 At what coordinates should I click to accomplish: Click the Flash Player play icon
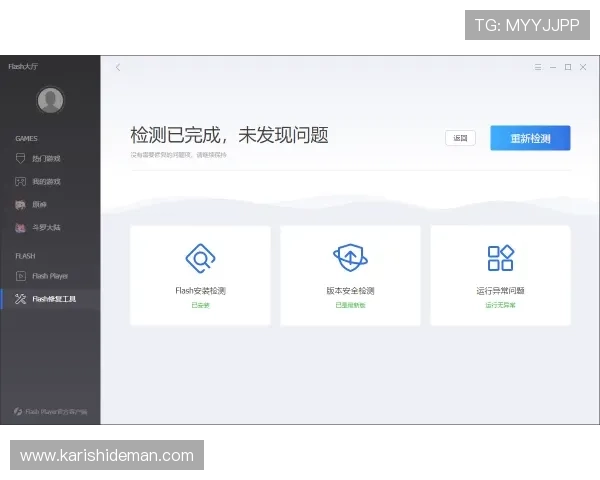[21, 276]
